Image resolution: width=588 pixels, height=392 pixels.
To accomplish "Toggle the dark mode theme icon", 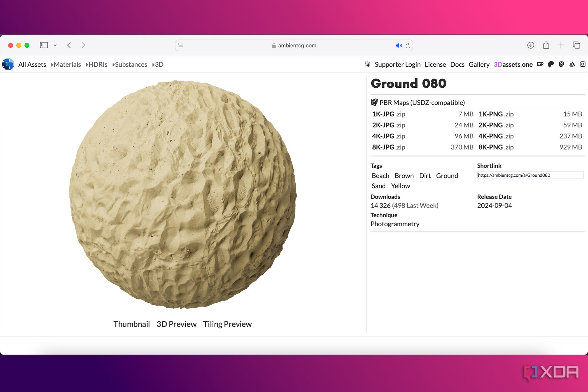I will pyautogui.click(x=367, y=64).
